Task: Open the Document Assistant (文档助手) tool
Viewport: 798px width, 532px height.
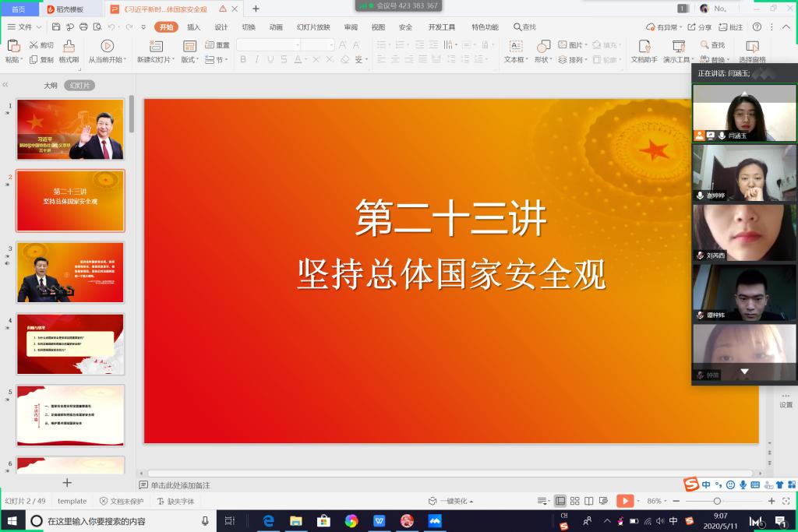Action: pos(644,47)
